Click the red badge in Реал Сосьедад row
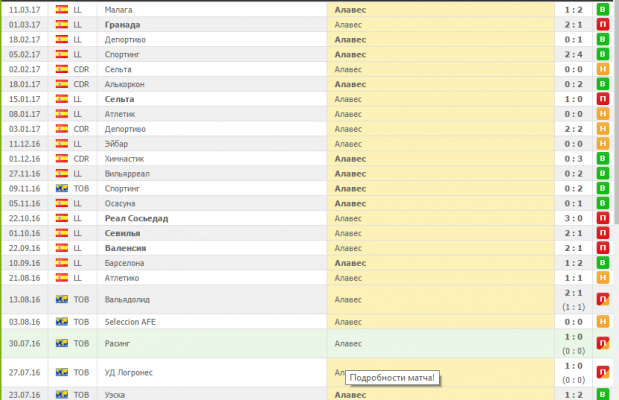The image size is (619, 400). click(603, 217)
